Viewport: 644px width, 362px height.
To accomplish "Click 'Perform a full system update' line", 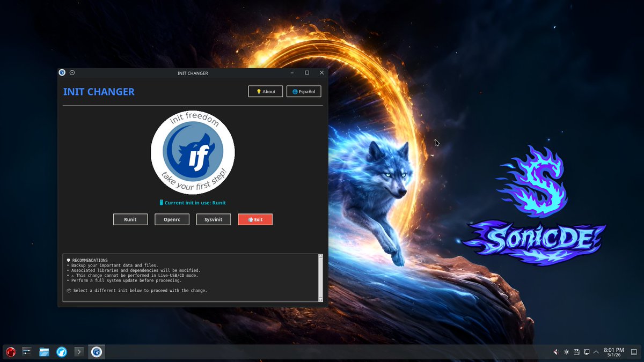I will (x=124, y=280).
